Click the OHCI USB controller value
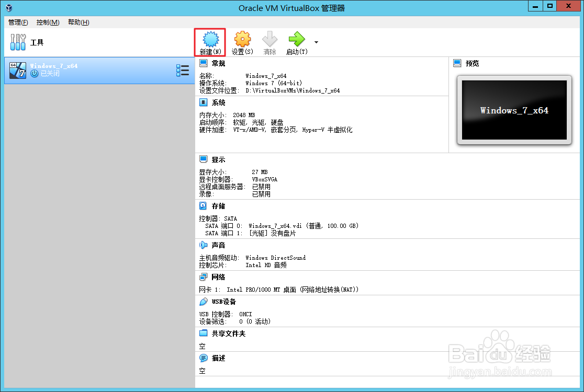 [245, 314]
